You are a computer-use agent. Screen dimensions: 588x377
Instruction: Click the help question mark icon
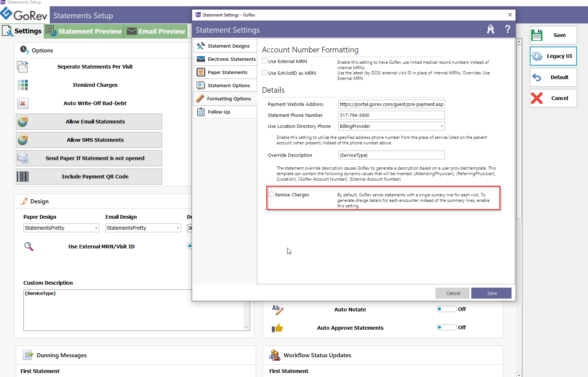pos(508,29)
